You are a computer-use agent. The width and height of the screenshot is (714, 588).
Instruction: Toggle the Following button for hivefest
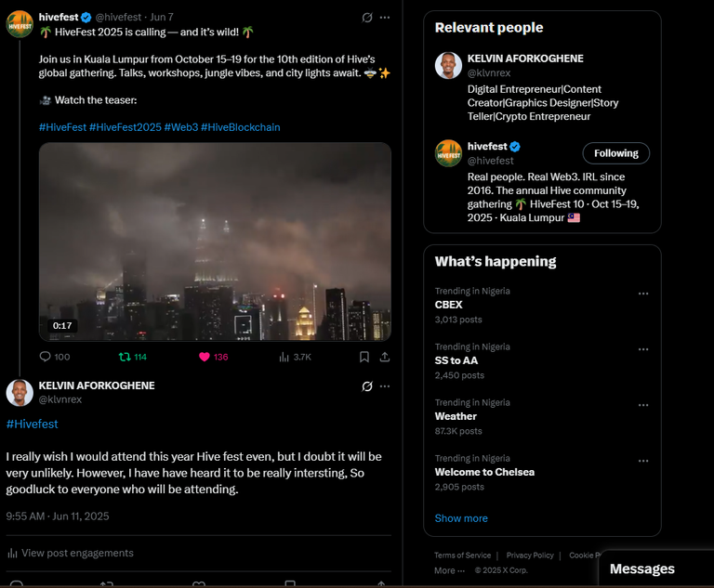616,153
